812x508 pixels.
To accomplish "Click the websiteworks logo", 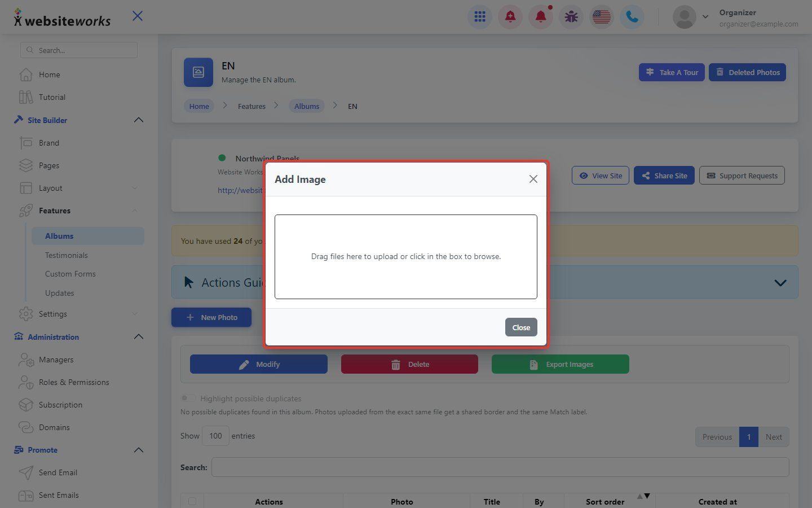I will coord(62,18).
